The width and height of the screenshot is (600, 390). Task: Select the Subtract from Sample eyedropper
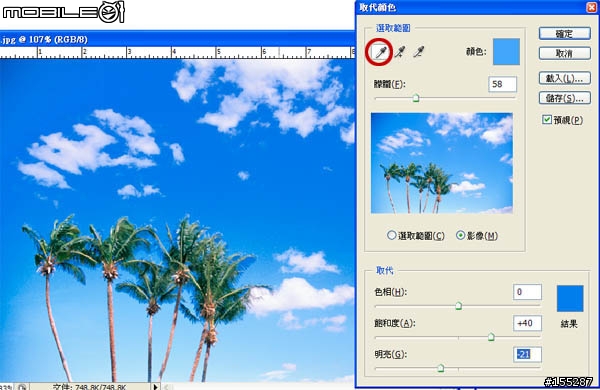tap(419, 52)
